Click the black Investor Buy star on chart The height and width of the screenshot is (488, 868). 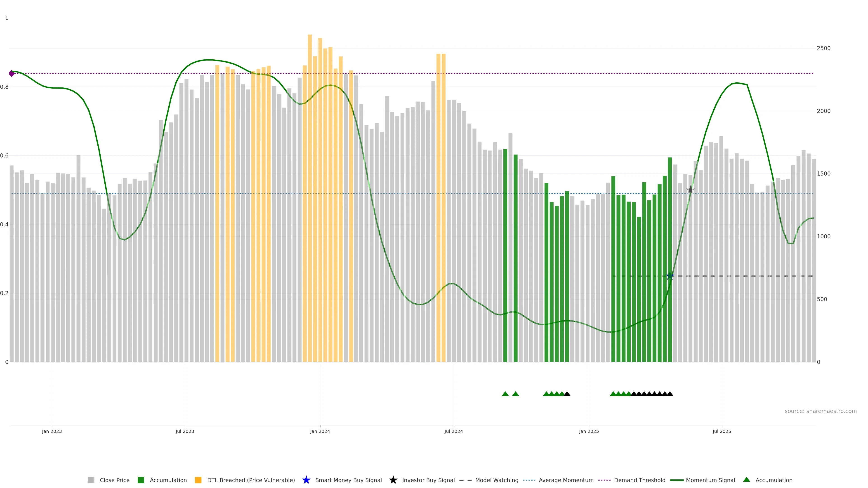click(690, 190)
